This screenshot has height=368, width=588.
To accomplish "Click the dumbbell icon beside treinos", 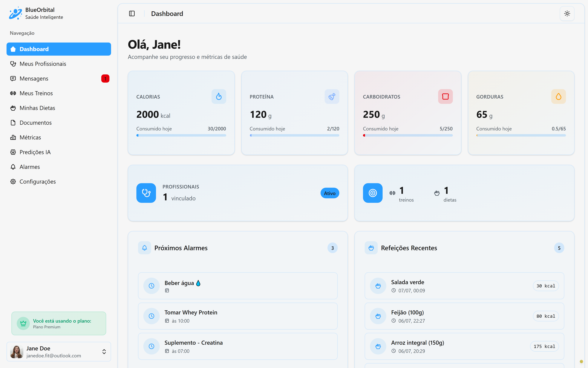I will pyautogui.click(x=392, y=193).
